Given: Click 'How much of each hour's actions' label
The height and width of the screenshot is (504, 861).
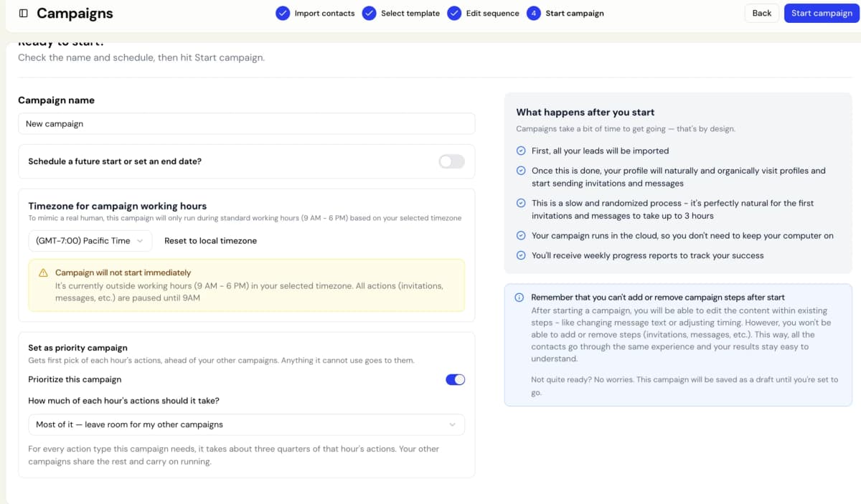Looking at the screenshot, I should pyautogui.click(x=123, y=401).
